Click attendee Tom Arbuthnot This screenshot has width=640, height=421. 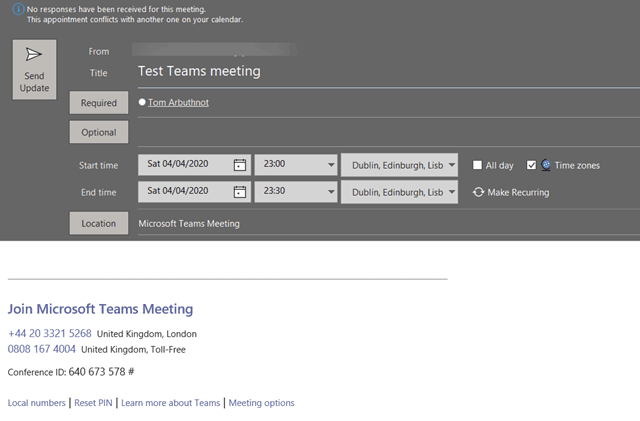[x=178, y=102]
